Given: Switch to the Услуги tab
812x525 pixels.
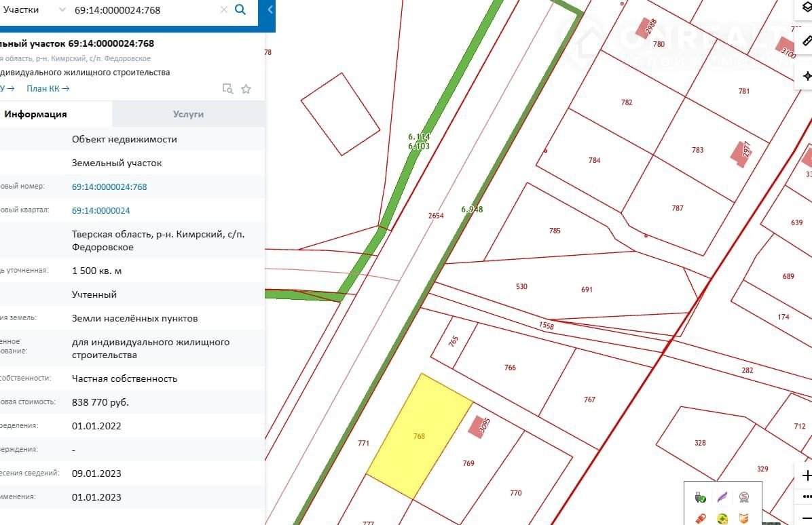Looking at the screenshot, I should [188, 114].
